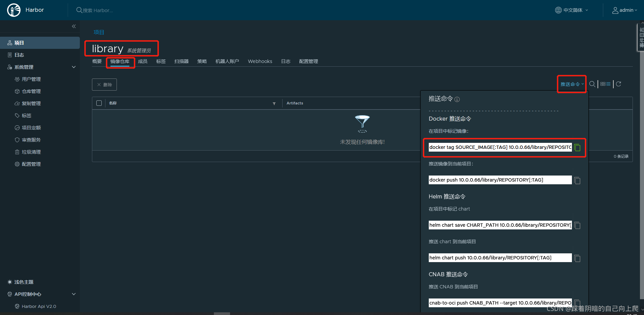
Task: Click the admin user icon
Action: 615,10
